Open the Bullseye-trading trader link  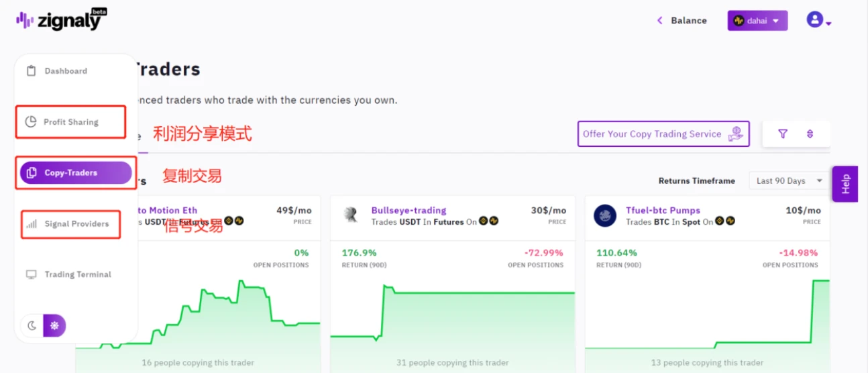pyautogui.click(x=409, y=210)
